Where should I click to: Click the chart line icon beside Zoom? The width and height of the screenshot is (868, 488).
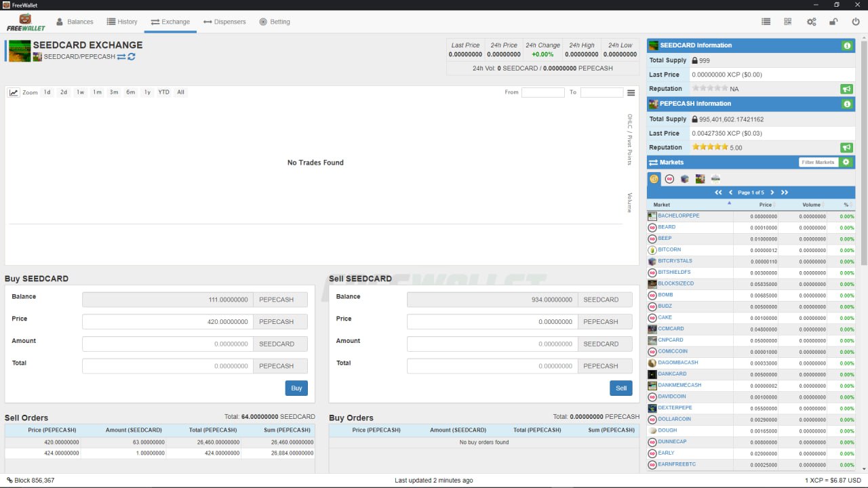click(14, 92)
